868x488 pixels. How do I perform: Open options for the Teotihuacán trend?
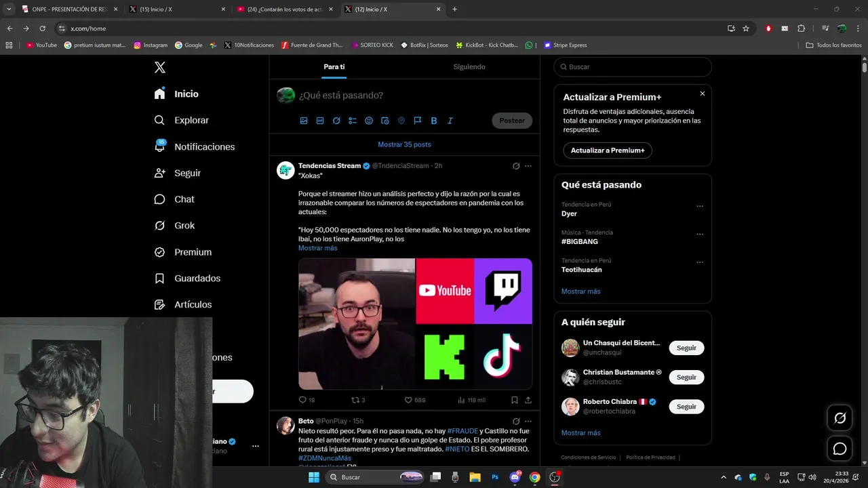click(x=700, y=263)
